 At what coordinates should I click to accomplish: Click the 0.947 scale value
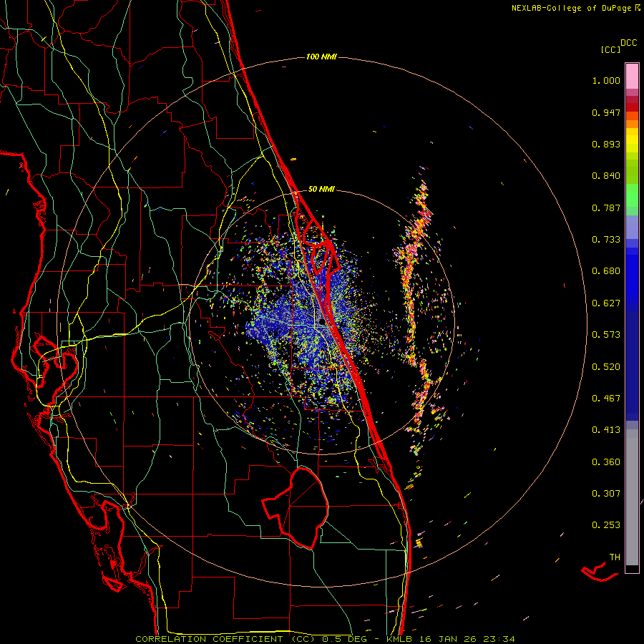[x=606, y=112]
